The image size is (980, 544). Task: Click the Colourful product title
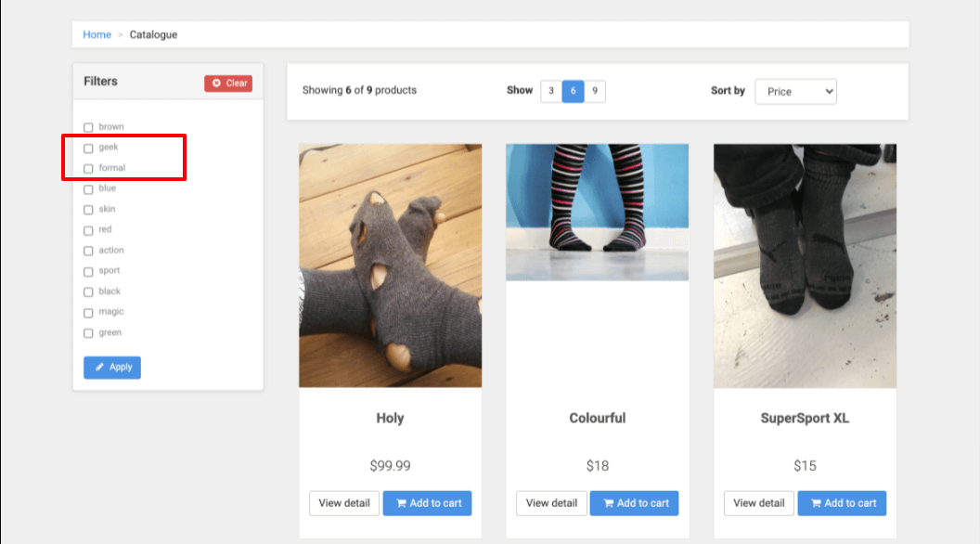pos(597,418)
